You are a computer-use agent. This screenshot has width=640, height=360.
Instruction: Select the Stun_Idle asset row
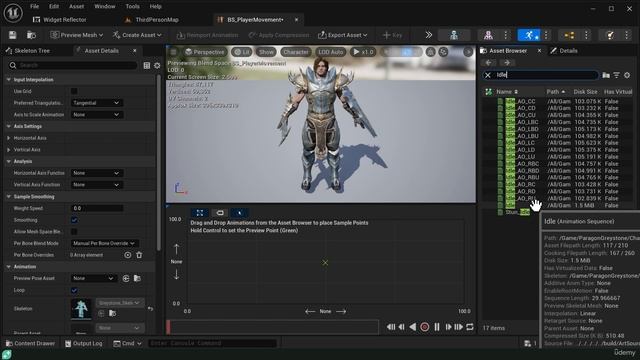518,212
